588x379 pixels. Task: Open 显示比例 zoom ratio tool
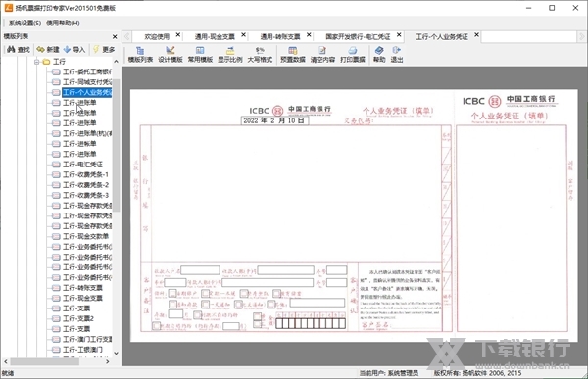(230, 55)
